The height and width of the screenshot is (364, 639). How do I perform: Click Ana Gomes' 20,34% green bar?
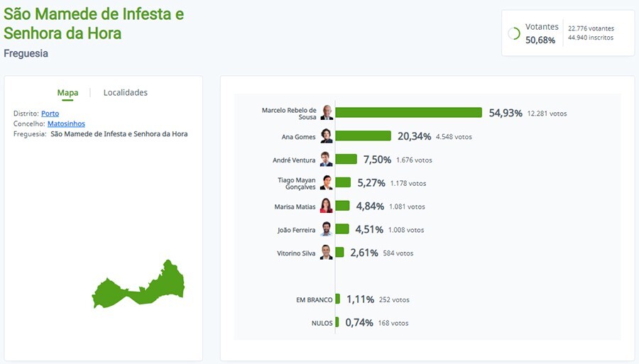[363, 136]
